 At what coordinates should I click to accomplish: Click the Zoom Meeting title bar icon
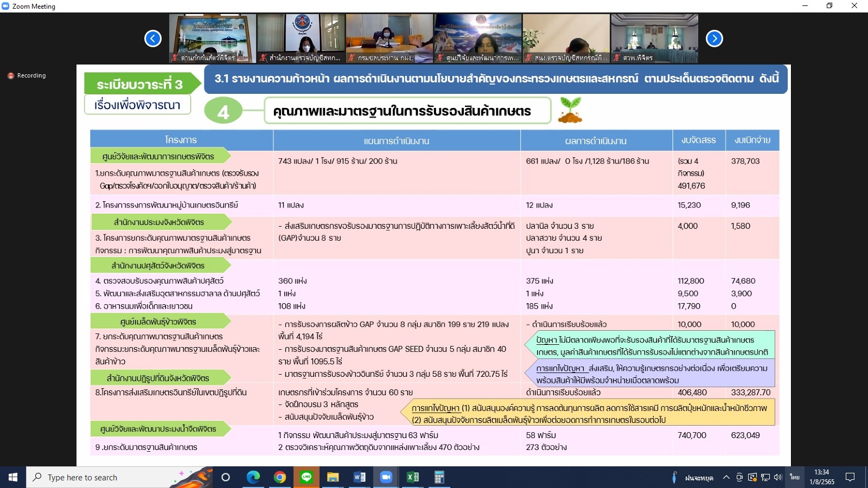(x=5, y=6)
